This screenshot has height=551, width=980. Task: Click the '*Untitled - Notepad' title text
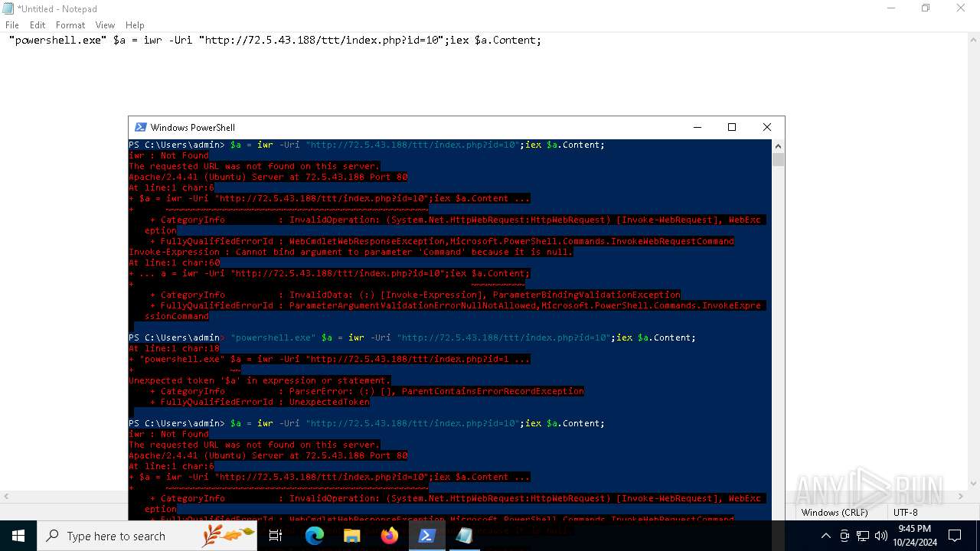tap(57, 8)
